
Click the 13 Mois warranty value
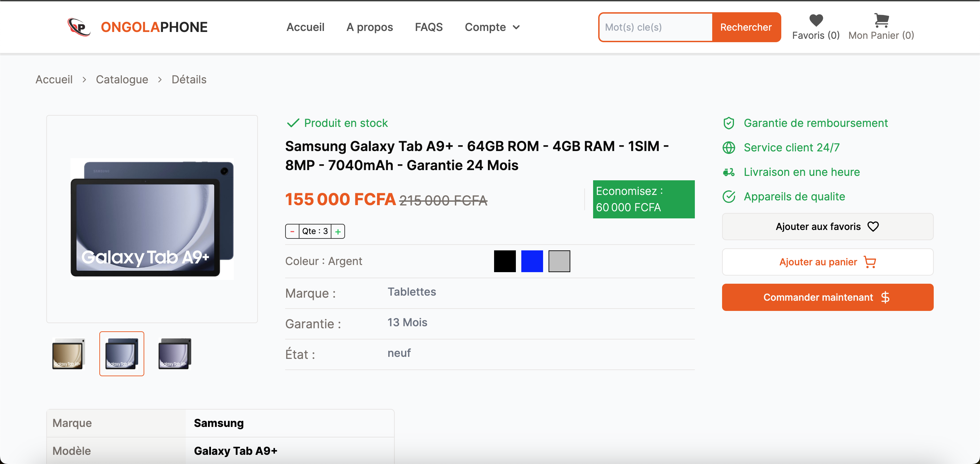pyautogui.click(x=407, y=322)
